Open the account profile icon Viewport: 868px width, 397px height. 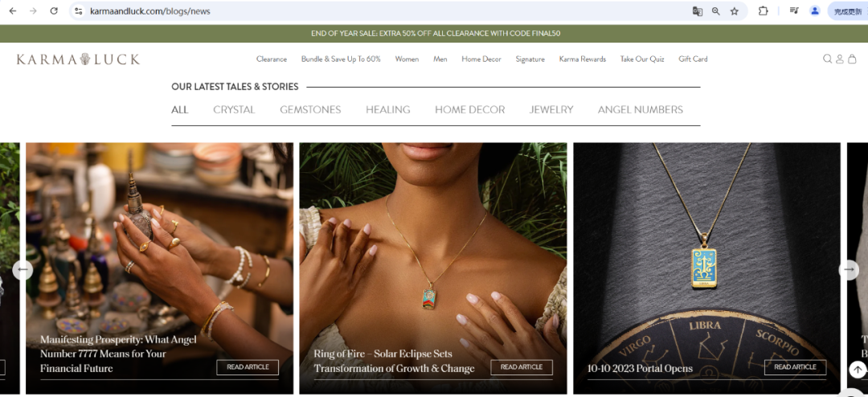[840, 59]
